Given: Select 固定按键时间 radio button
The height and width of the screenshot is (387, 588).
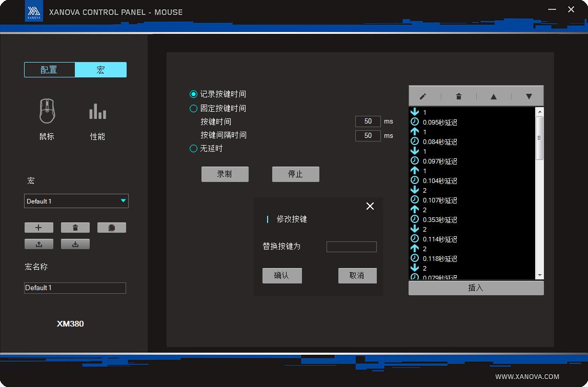Looking at the screenshot, I should (x=194, y=109).
